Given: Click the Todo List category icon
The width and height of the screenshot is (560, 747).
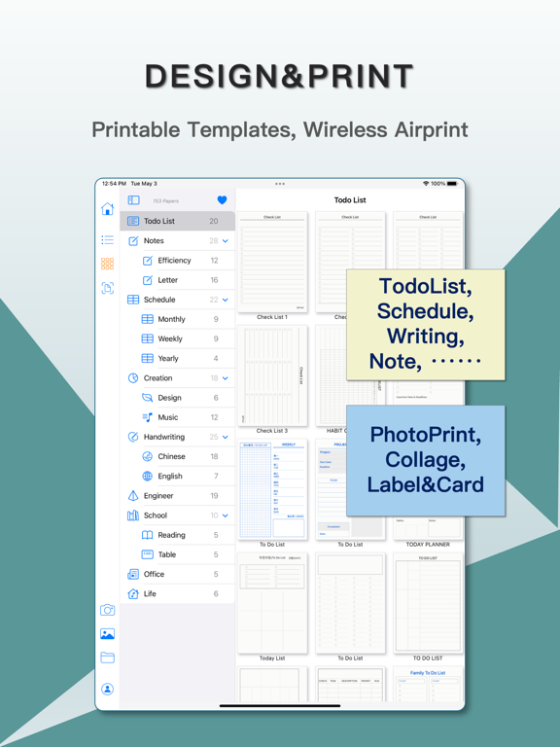Looking at the screenshot, I should click(x=133, y=221).
